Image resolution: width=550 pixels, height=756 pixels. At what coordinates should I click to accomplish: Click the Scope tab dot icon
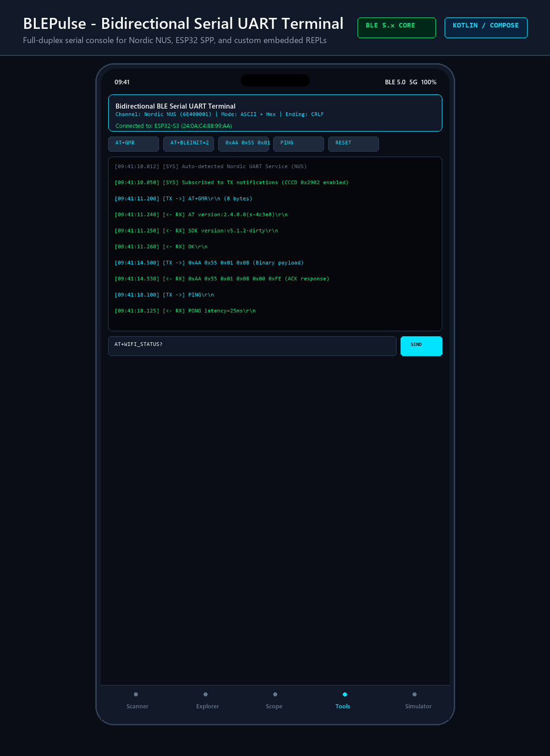pos(275,694)
